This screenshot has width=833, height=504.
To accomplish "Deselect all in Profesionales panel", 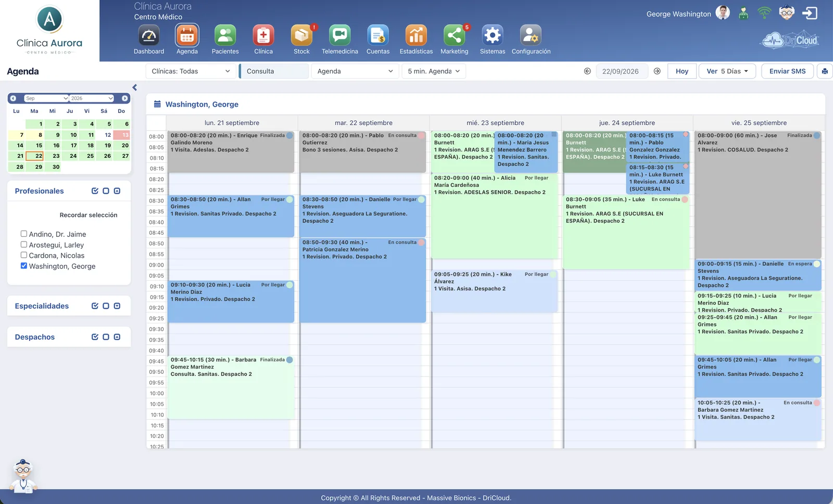I will 106,191.
